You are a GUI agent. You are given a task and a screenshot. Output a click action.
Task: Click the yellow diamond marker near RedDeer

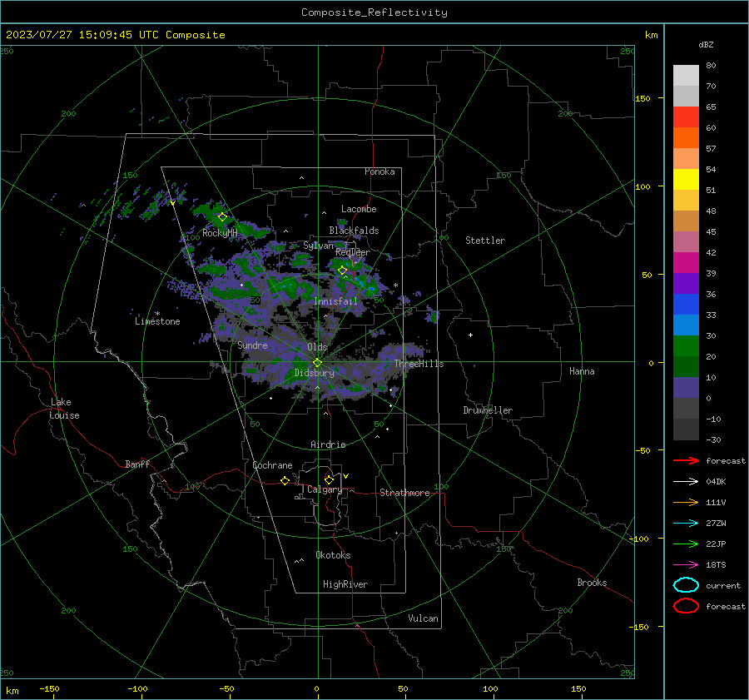click(x=342, y=271)
